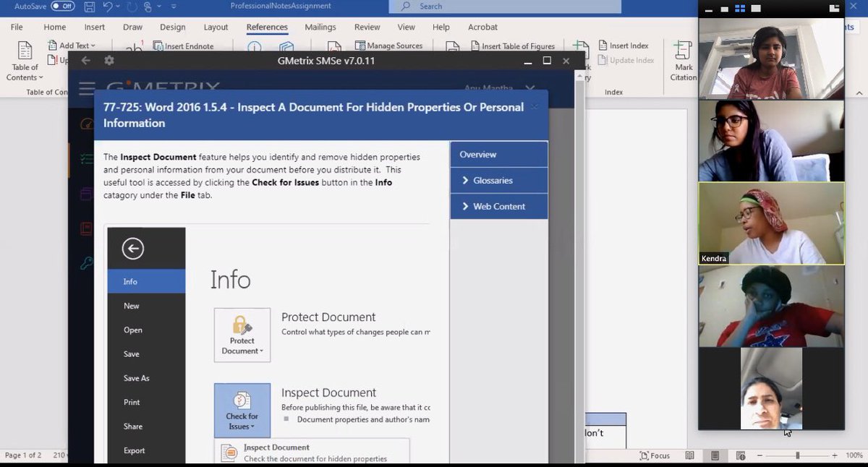Choose Inspect Document from the dropdown list

coord(312,452)
